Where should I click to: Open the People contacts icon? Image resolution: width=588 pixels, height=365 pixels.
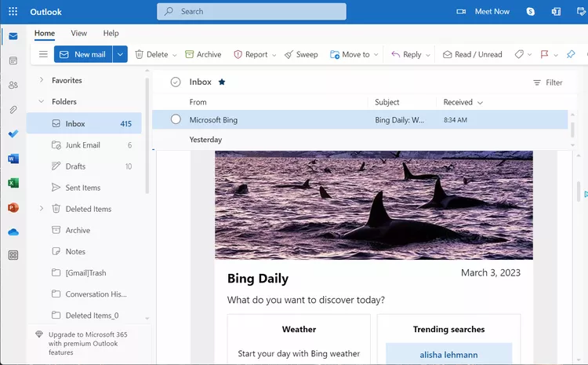13,85
